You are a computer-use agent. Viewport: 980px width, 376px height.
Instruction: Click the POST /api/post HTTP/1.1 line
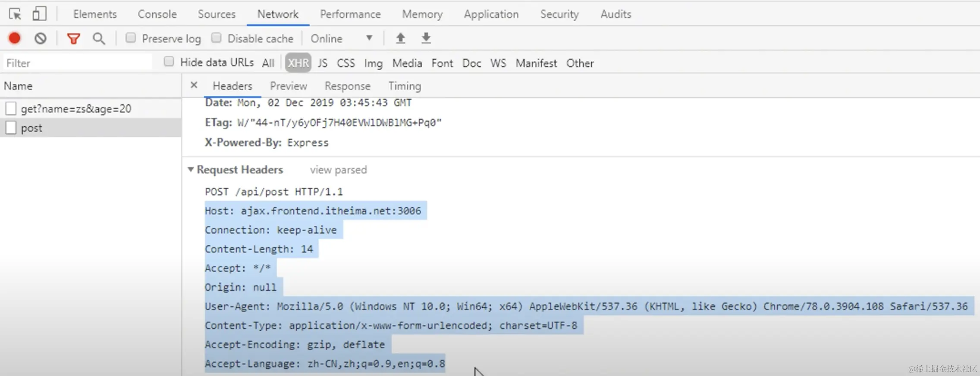click(x=274, y=191)
